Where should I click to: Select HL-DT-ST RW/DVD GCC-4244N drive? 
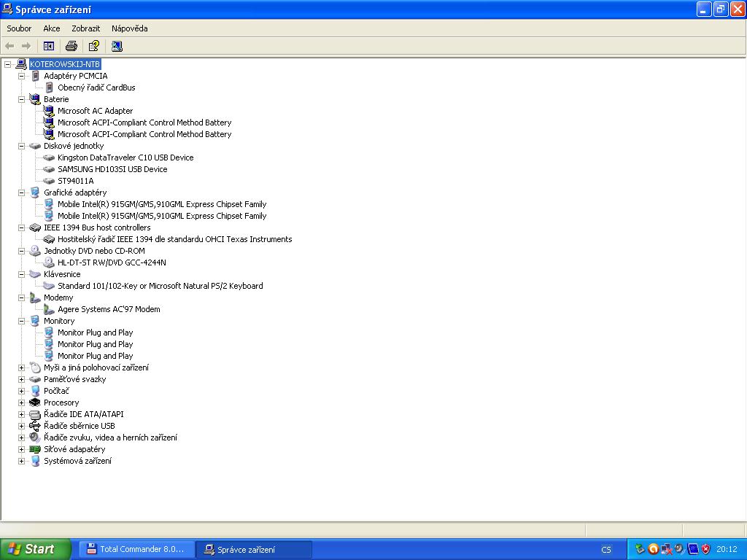[x=112, y=262]
